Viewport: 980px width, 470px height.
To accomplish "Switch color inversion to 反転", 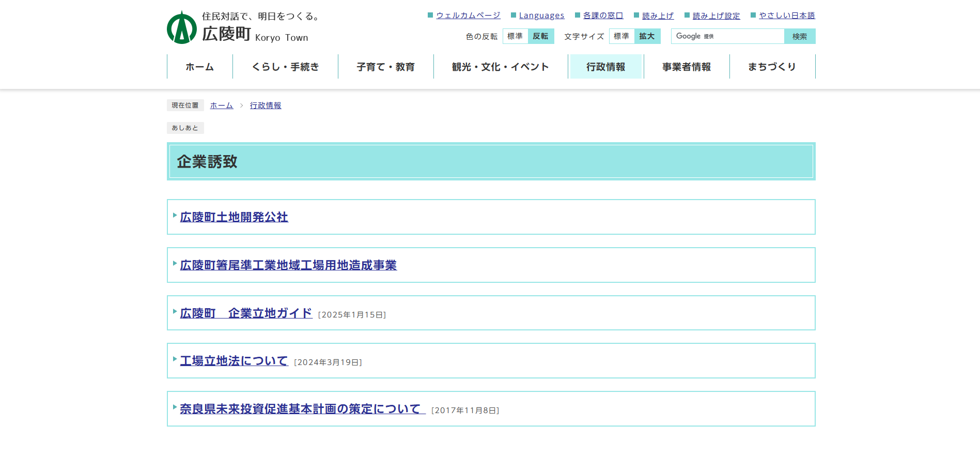I will click(541, 36).
